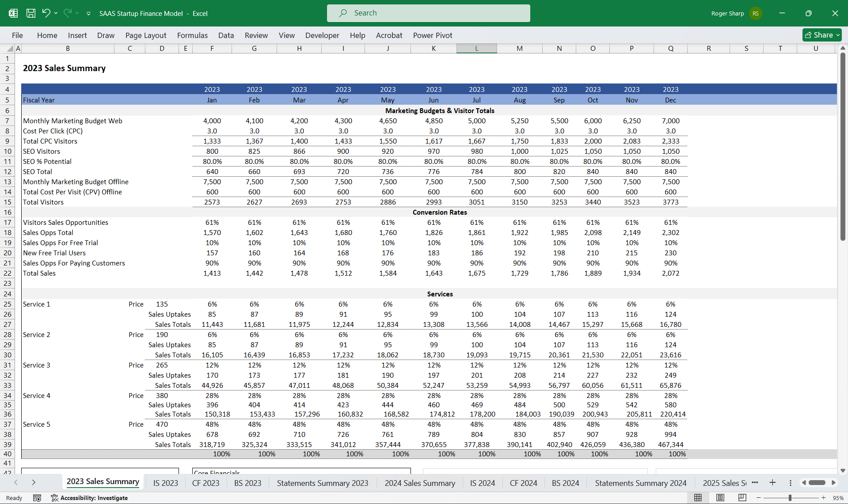Click the Share button
This screenshot has width=848, height=504.
[822, 35]
